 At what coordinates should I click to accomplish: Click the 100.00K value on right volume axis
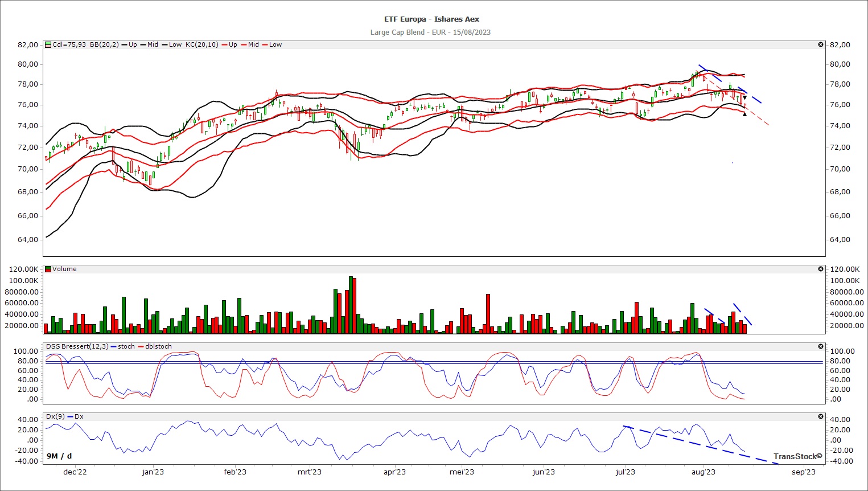[x=845, y=280]
